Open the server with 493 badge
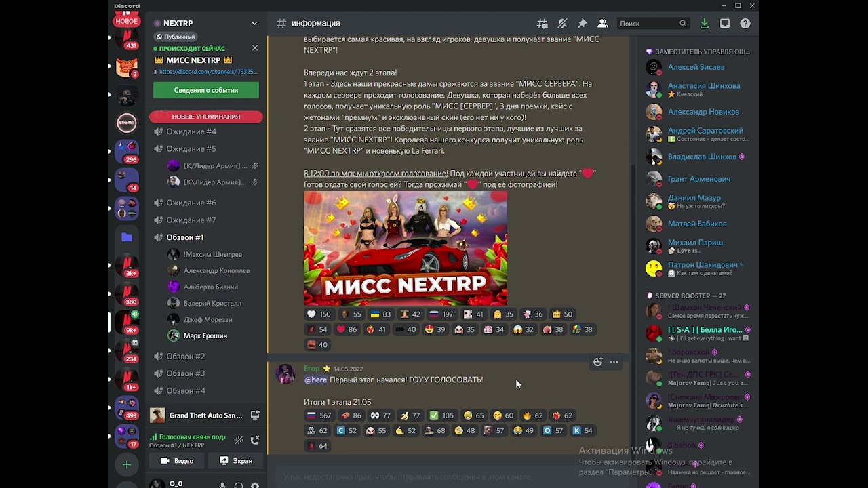This screenshot has height=488, width=868. pos(126,407)
